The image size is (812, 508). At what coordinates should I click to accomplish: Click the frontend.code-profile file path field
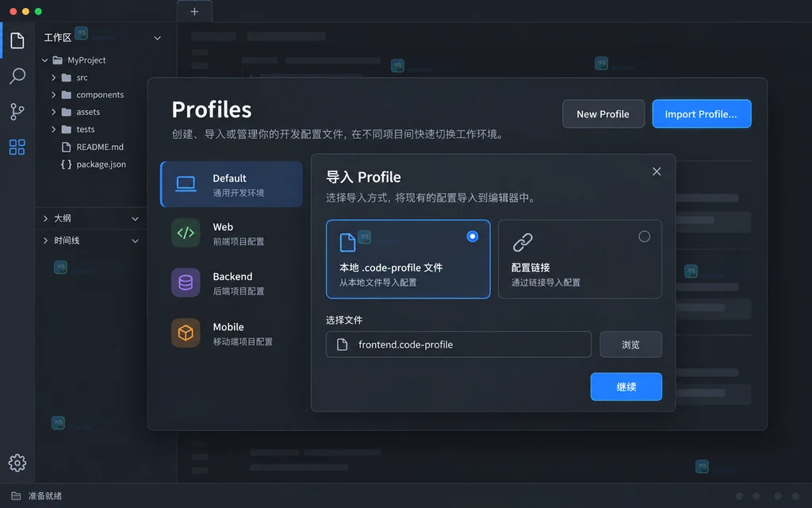[458, 344]
